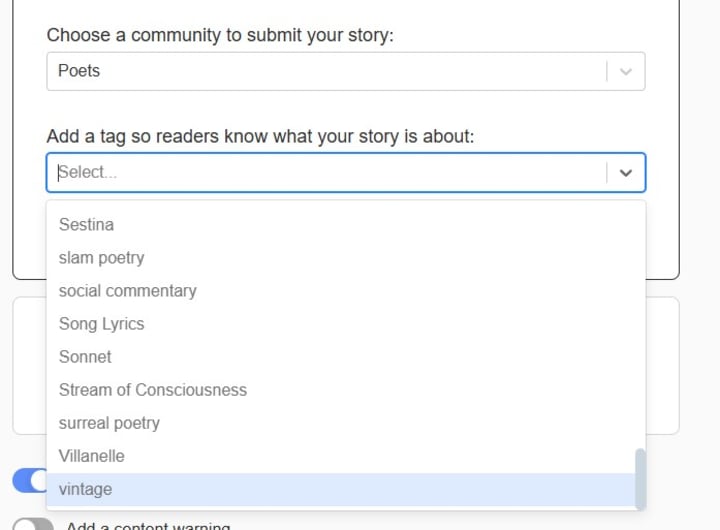This screenshot has width=720, height=530.
Task: Select the Sestina tag option
Action: 86,225
